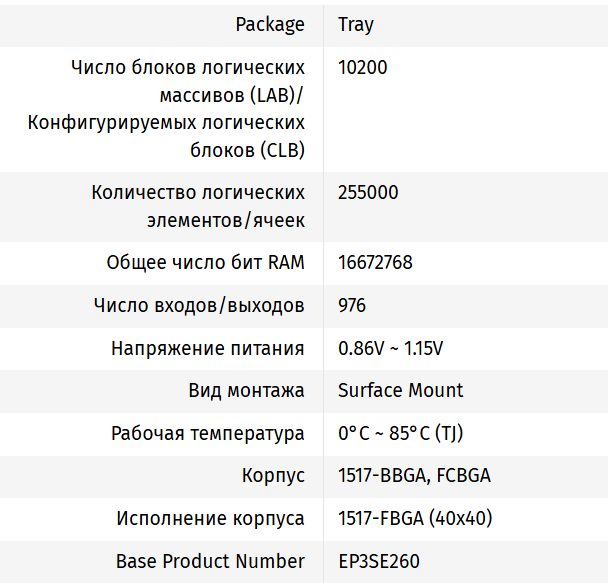This screenshot has height=583, width=608.
Task: Click the 'Напряжение питания' label
Action: tap(208, 349)
